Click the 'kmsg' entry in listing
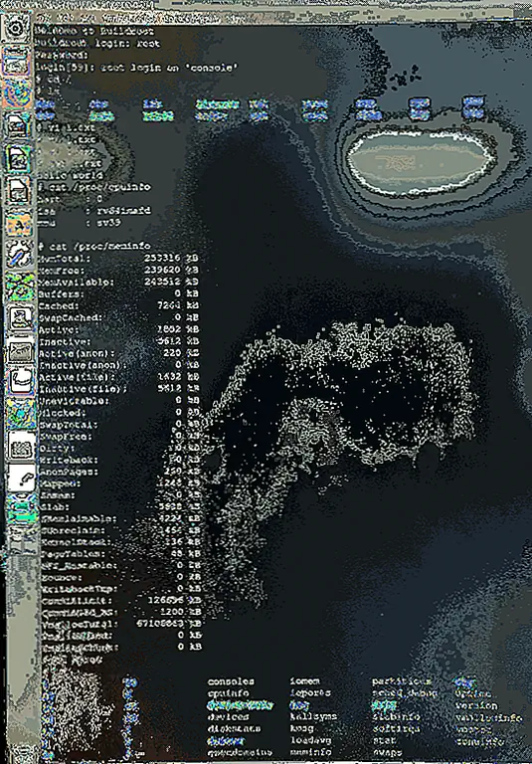 tap(302, 729)
